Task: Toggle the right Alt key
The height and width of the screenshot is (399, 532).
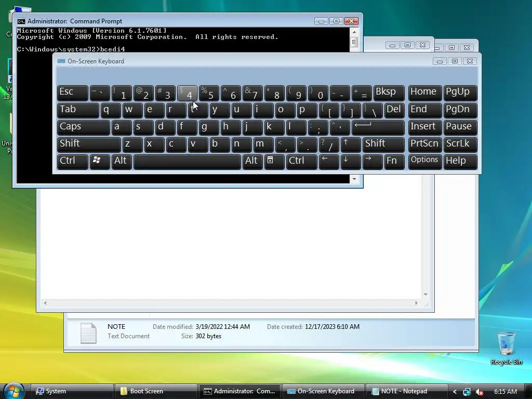Action: click(252, 162)
